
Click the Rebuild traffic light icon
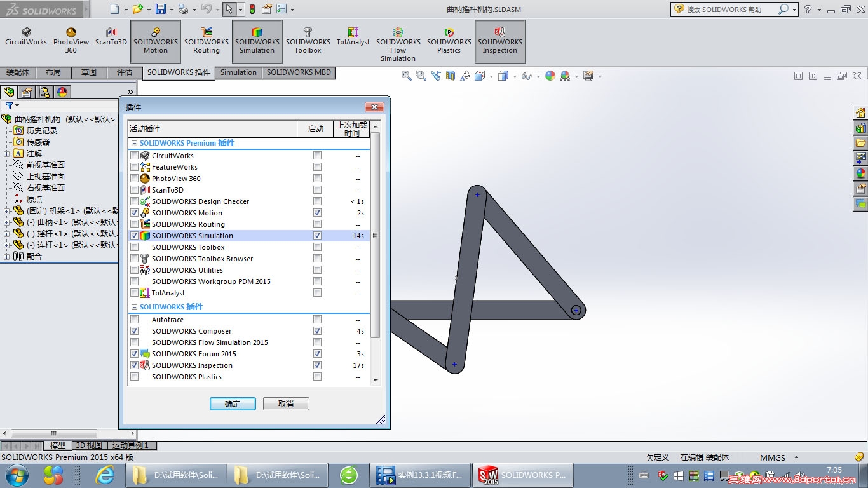coord(252,9)
